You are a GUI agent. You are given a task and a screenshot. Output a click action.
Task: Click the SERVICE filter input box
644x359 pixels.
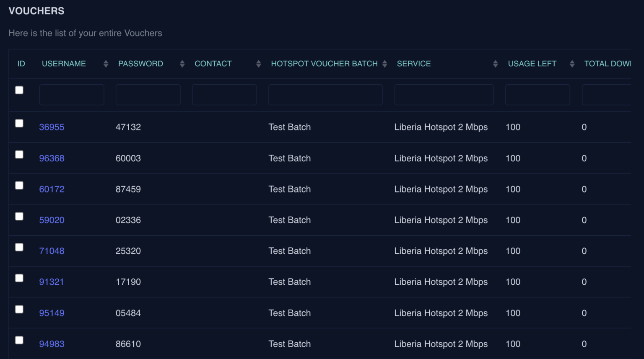coord(444,94)
